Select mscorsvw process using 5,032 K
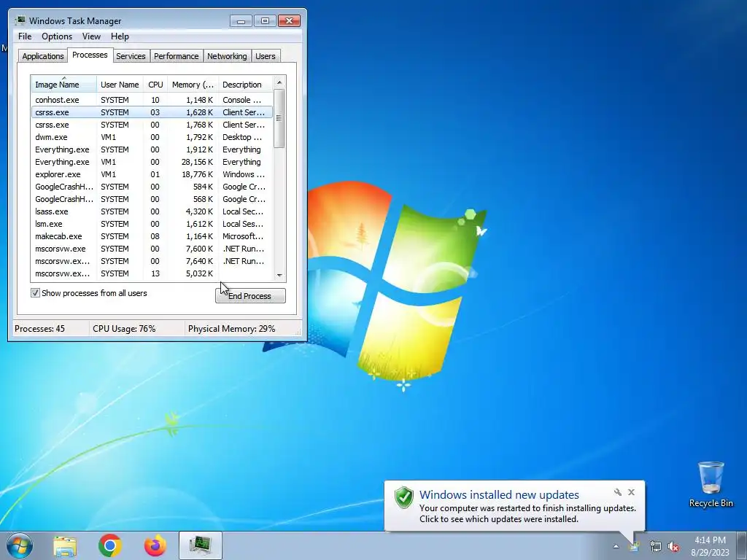Image resolution: width=747 pixels, height=560 pixels. click(152, 273)
